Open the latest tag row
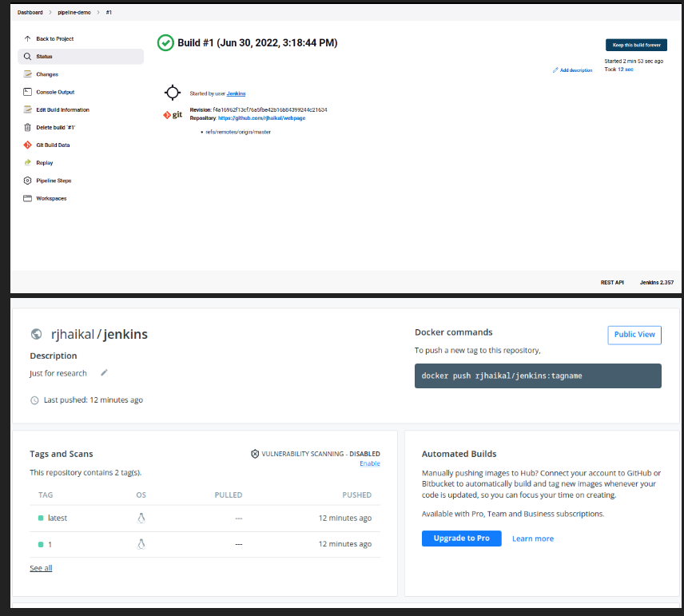 [205, 518]
